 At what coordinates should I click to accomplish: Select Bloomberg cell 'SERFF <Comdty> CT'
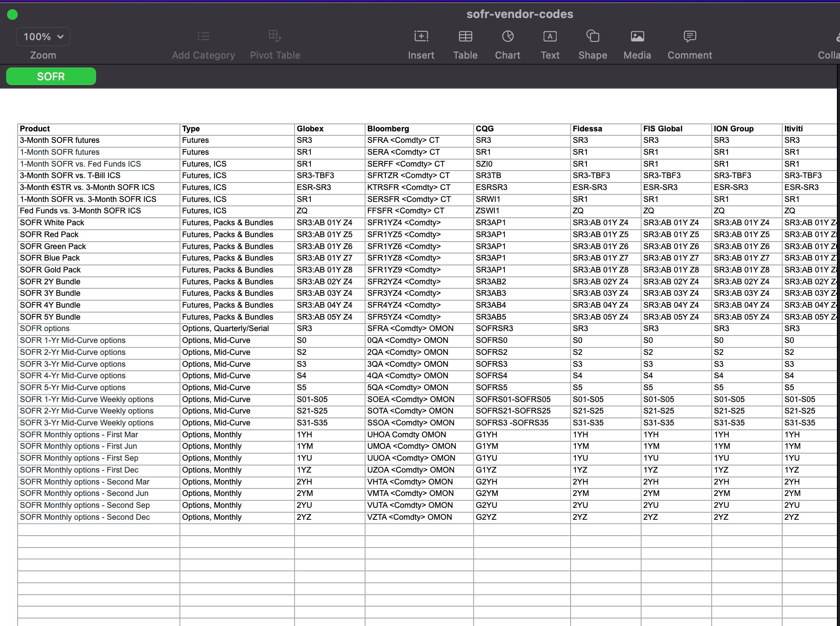point(419,164)
